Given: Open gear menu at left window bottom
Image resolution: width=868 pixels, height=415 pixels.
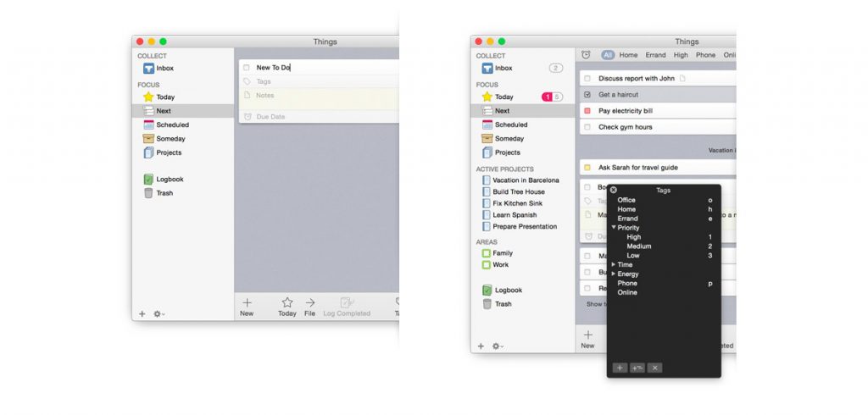Looking at the screenshot, I should 159,313.
